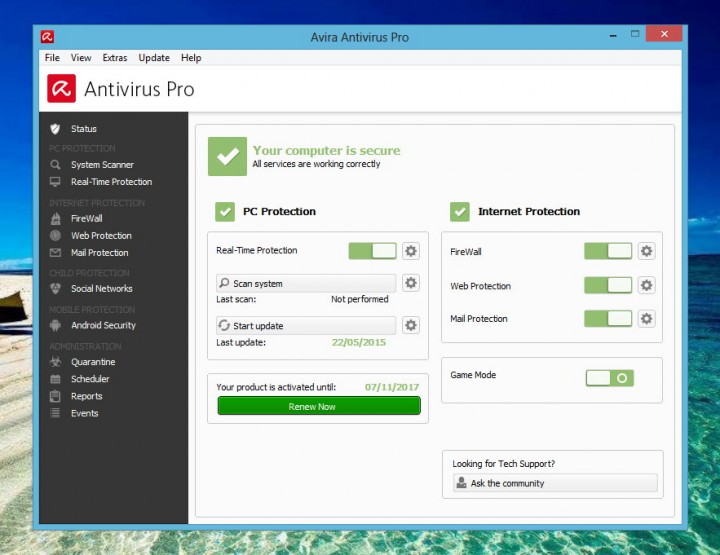Open Scan system settings gear
The image size is (720, 555).
click(x=411, y=283)
